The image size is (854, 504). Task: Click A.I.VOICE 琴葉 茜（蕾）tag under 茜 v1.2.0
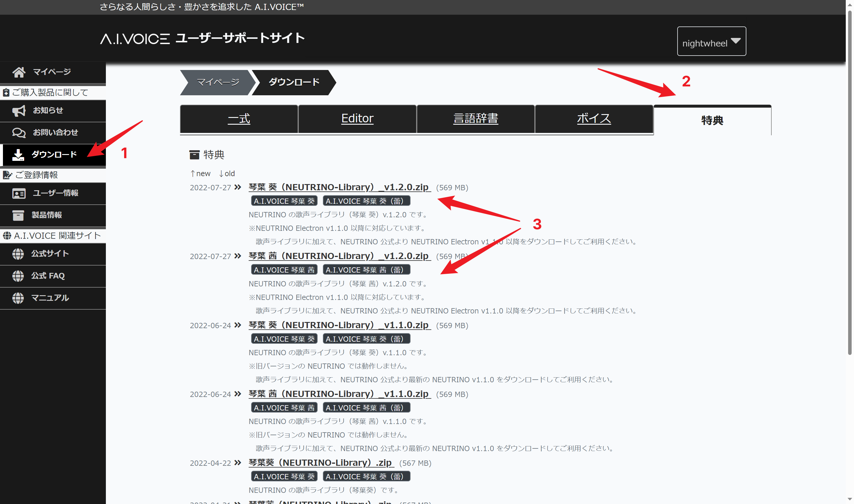[x=366, y=270]
